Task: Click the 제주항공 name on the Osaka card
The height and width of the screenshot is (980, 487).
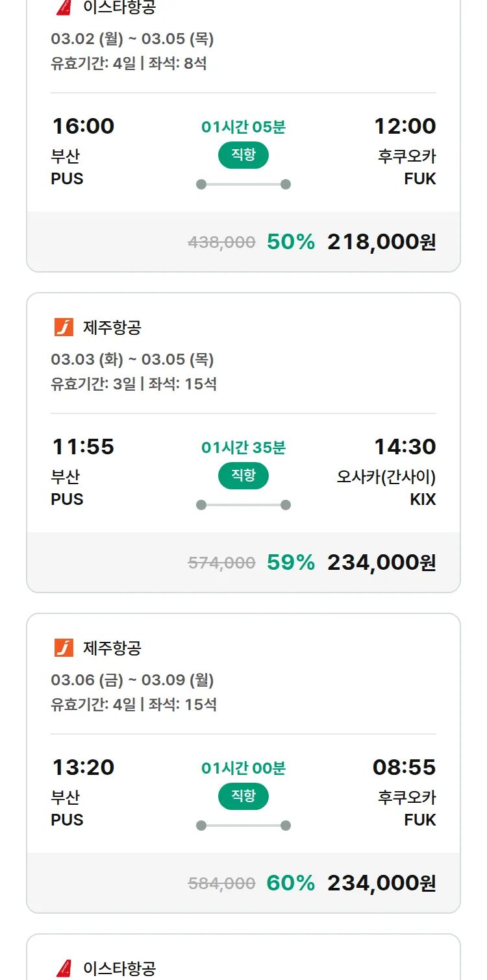Action: pos(112,328)
